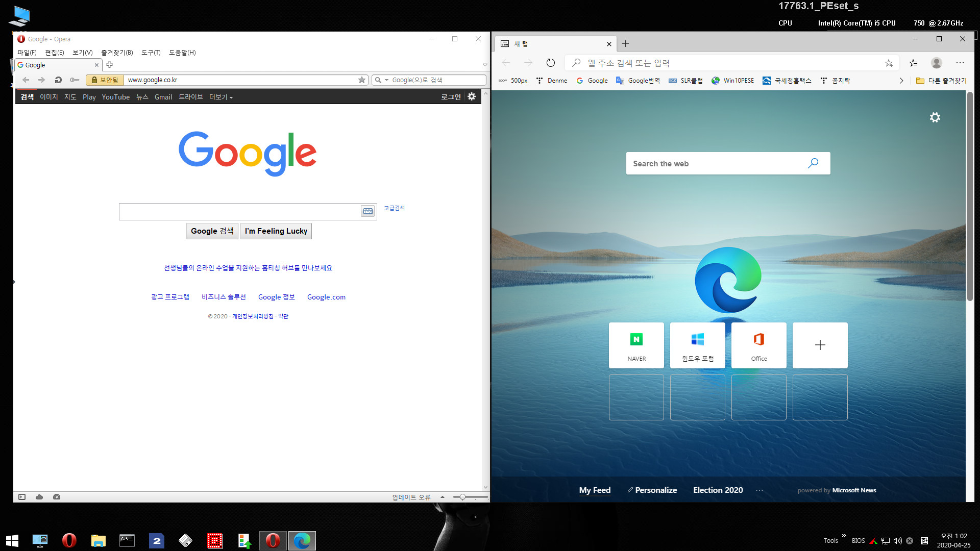Viewport: 980px width, 551px height.
Task: Click Opera Turbo icon in status bar
Action: [57, 497]
